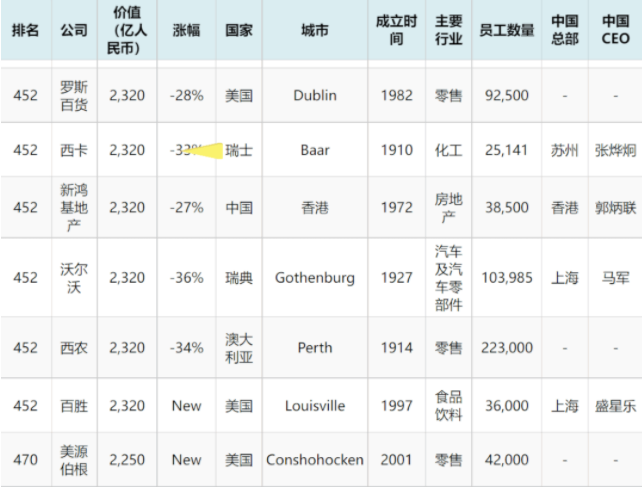Click the founding year 1972
The height and width of the screenshot is (489, 642).
(x=396, y=208)
